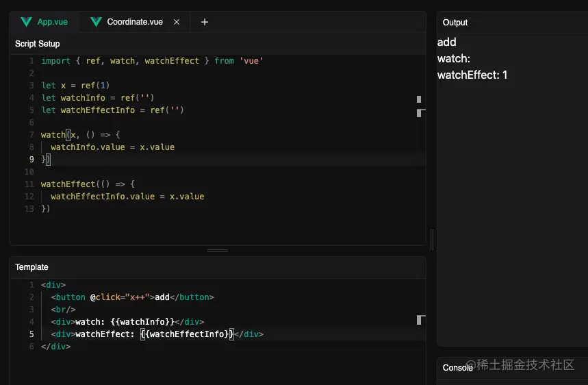Click 'watch(x, () => {' code line
Screen dimensions: 588x385
(x=80, y=135)
